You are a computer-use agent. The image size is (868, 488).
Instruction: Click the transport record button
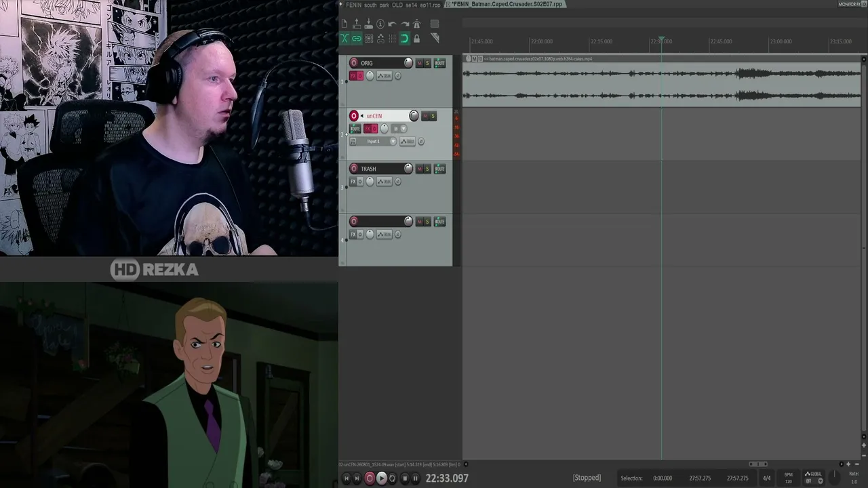coord(370,479)
